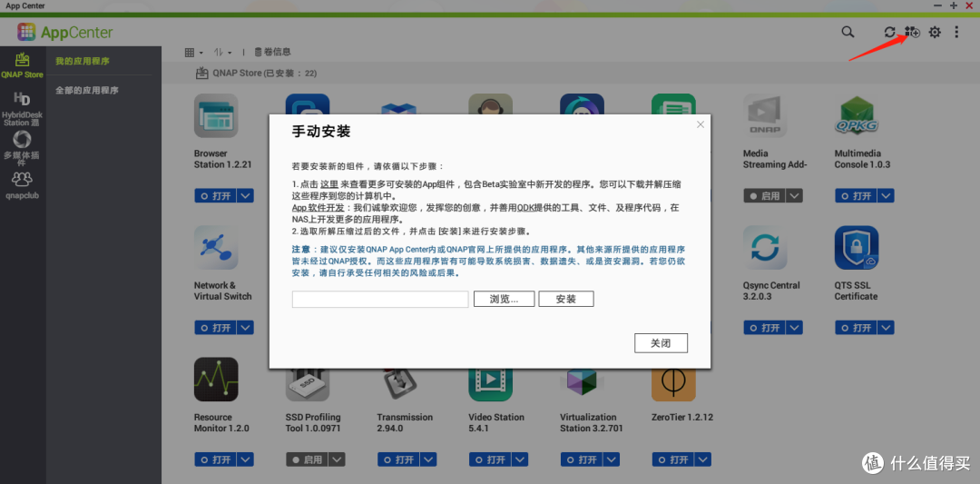Open Multimedia Console with 打开 button
Image resolution: width=980 pixels, height=484 pixels.
(x=856, y=196)
